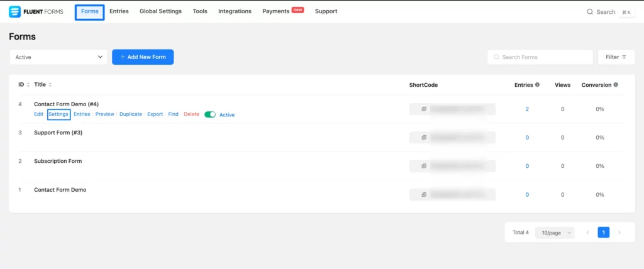Sort forms by ID column arrows
The image size is (644, 269).
click(x=28, y=85)
